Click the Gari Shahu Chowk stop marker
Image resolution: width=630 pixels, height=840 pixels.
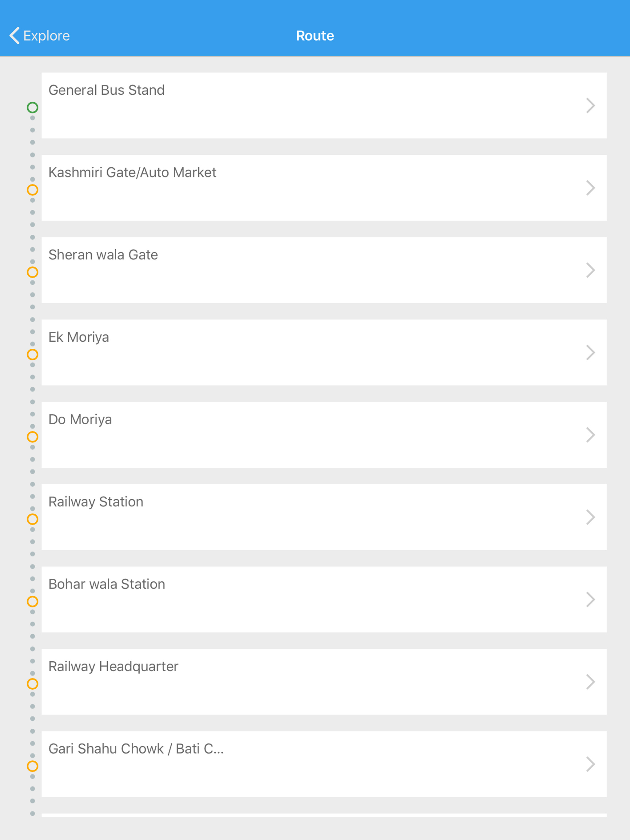pos(33,766)
